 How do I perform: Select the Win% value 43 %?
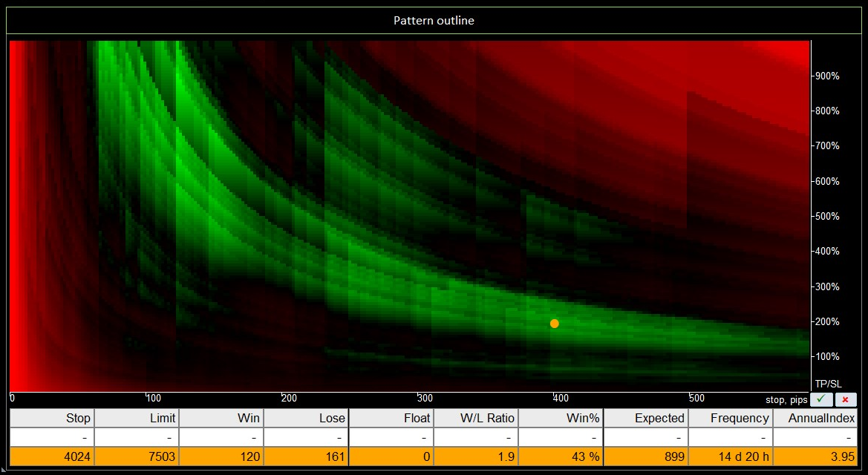[x=561, y=456]
